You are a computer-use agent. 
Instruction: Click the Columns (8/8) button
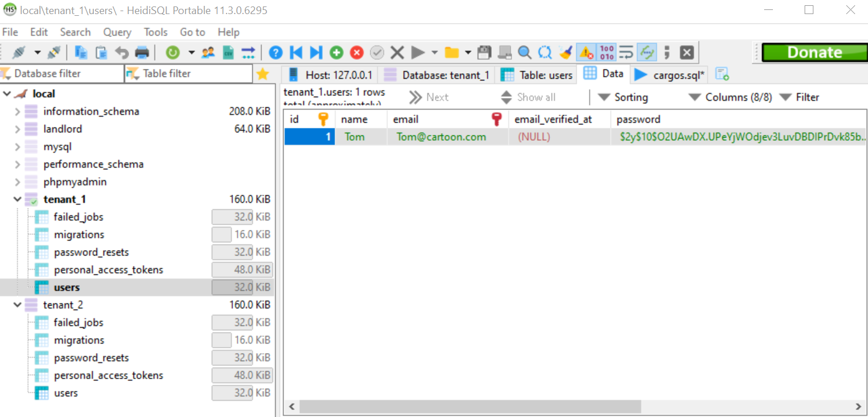click(x=730, y=97)
